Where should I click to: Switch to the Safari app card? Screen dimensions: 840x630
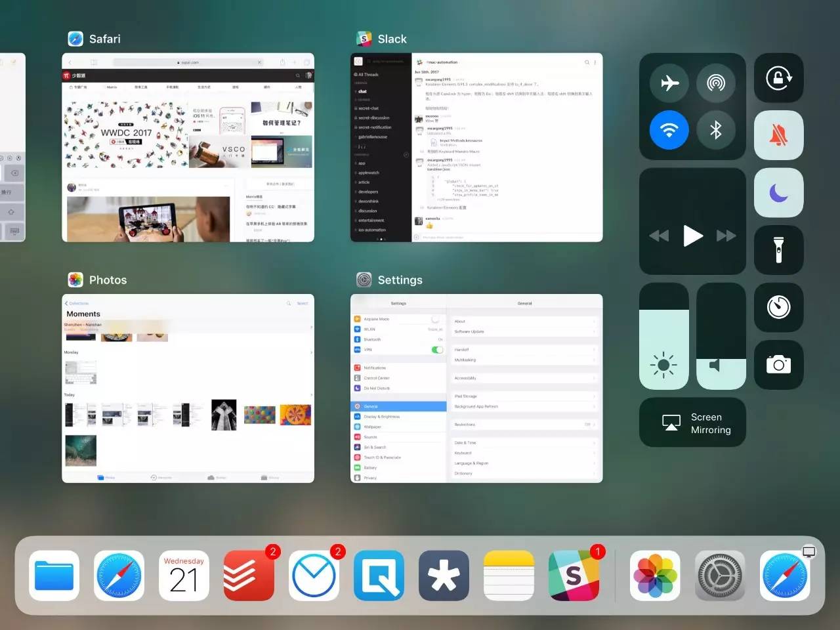(x=188, y=148)
